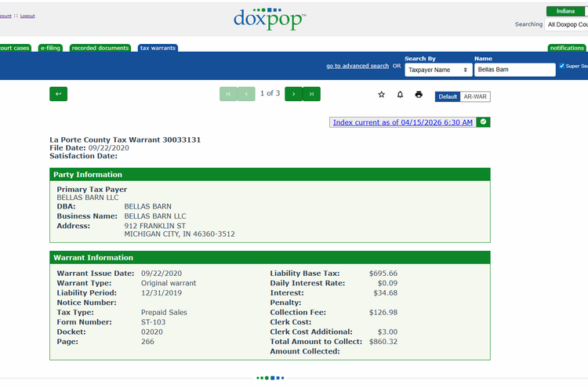Select the tax warrants tab

click(x=158, y=48)
